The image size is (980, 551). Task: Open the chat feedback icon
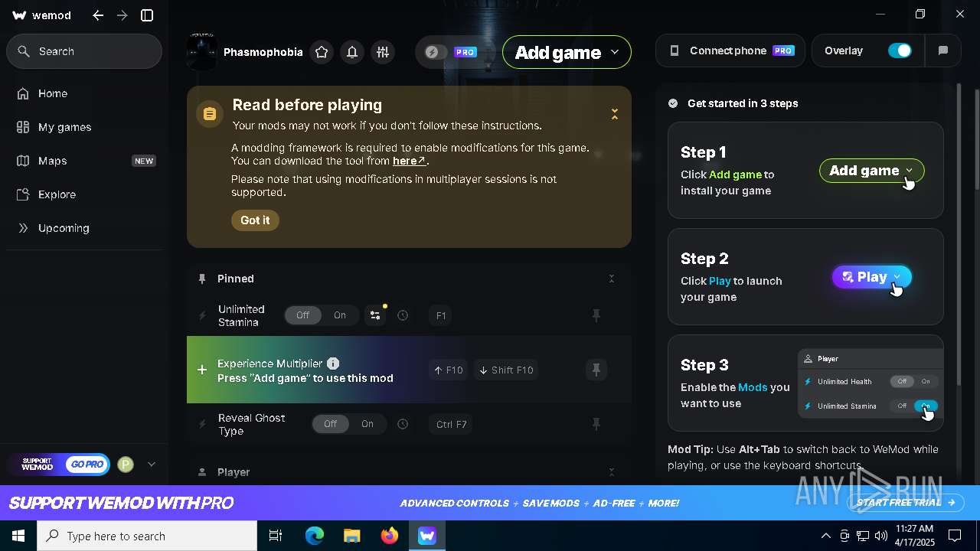point(943,51)
